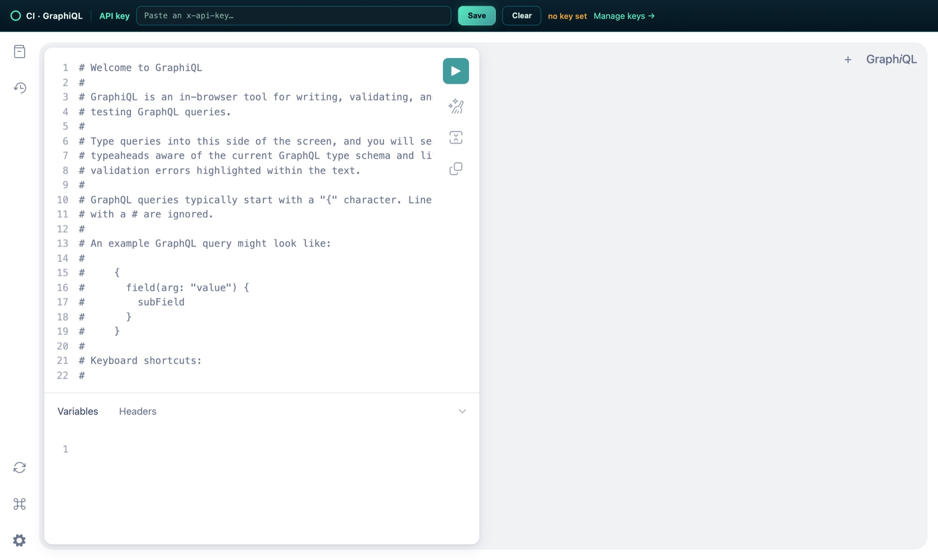Add a new tab with plus icon
The height and width of the screenshot is (560, 938).
[x=847, y=60]
